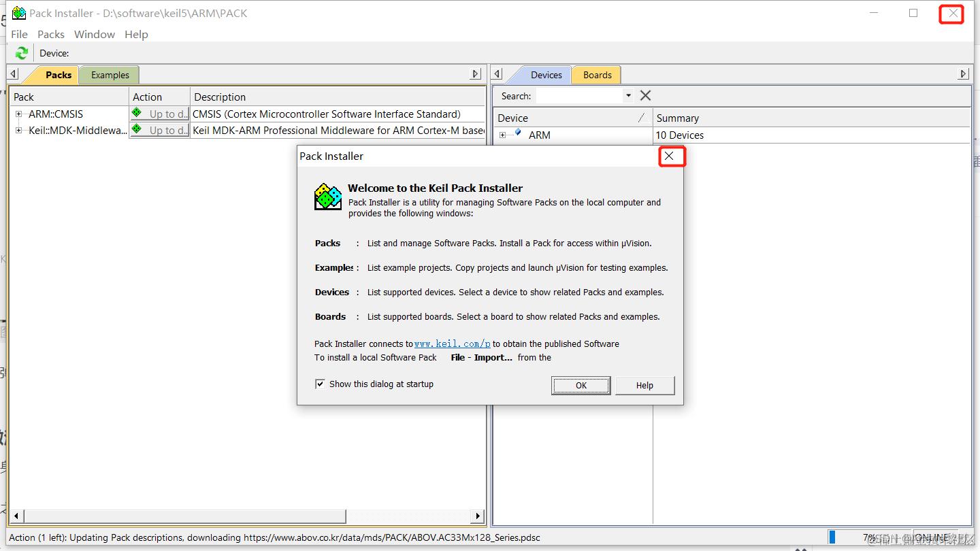Switch to the Examples tab

(110, 75)
